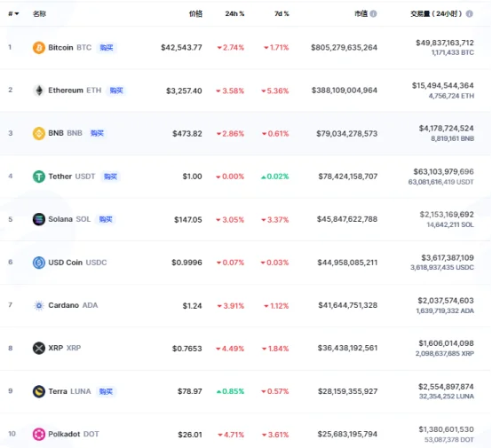Sort by 24h % column header
Screen dimensions: 492x448
pos(234,14)
